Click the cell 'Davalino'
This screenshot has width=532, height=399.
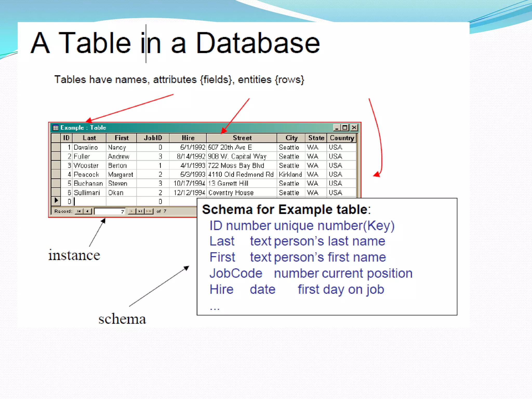[89, 147]
